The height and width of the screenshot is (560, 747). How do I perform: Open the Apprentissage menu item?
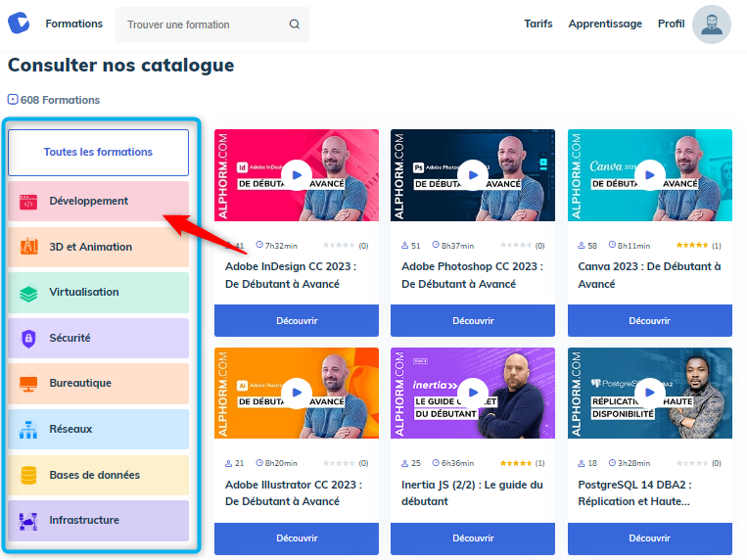point(605,23)
